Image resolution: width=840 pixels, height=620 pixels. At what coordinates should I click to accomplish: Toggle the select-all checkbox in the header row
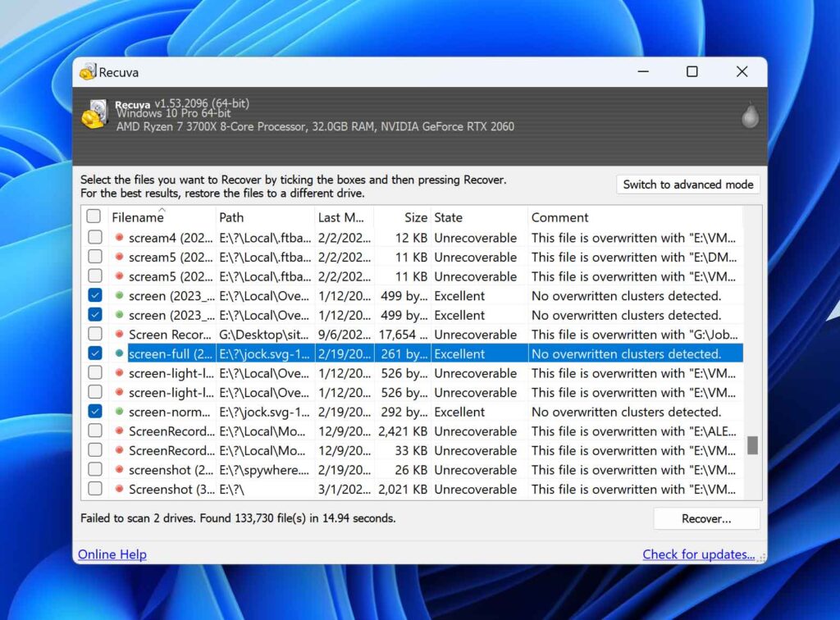(94, 217)
